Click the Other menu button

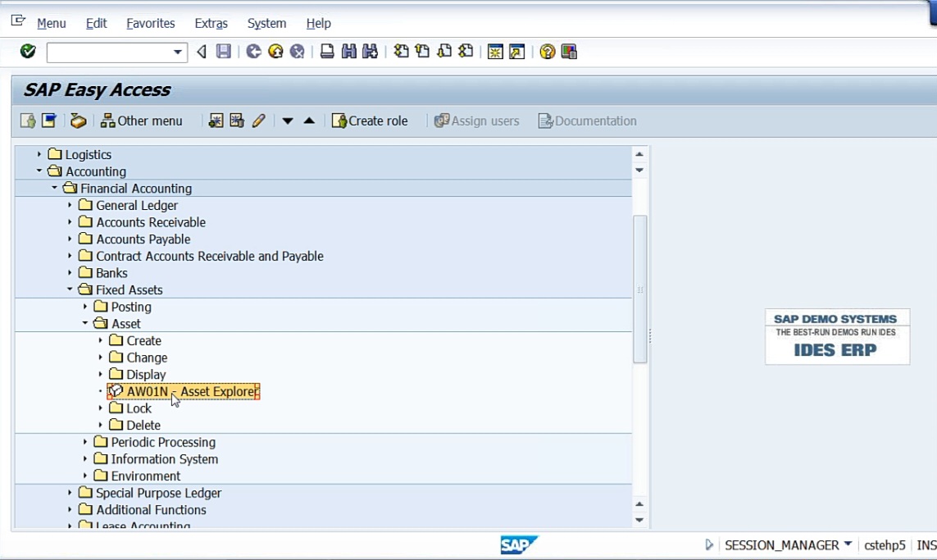142,121
